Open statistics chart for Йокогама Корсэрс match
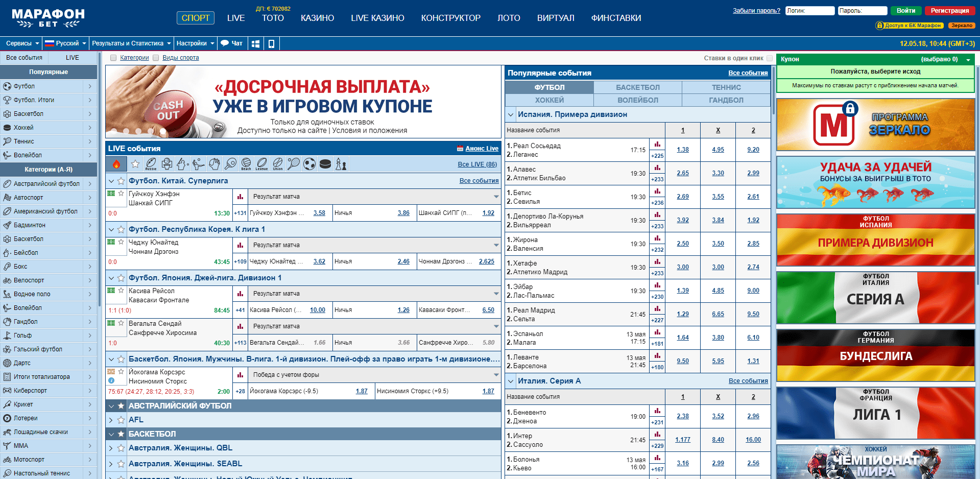 point(240,375)
